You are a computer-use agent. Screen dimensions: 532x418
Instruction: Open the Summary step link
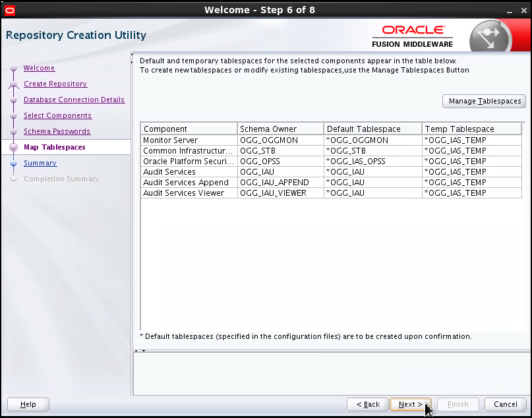click(x=40, y=164)
